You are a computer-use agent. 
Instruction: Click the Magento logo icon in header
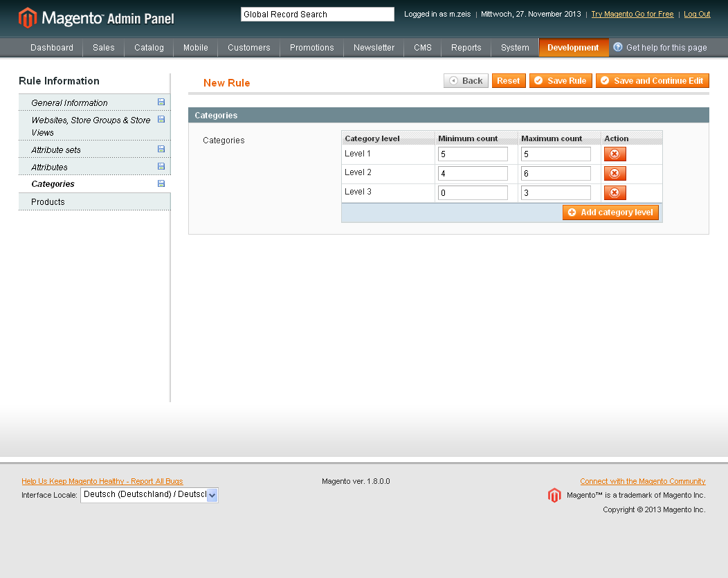(x=28, y=17)
